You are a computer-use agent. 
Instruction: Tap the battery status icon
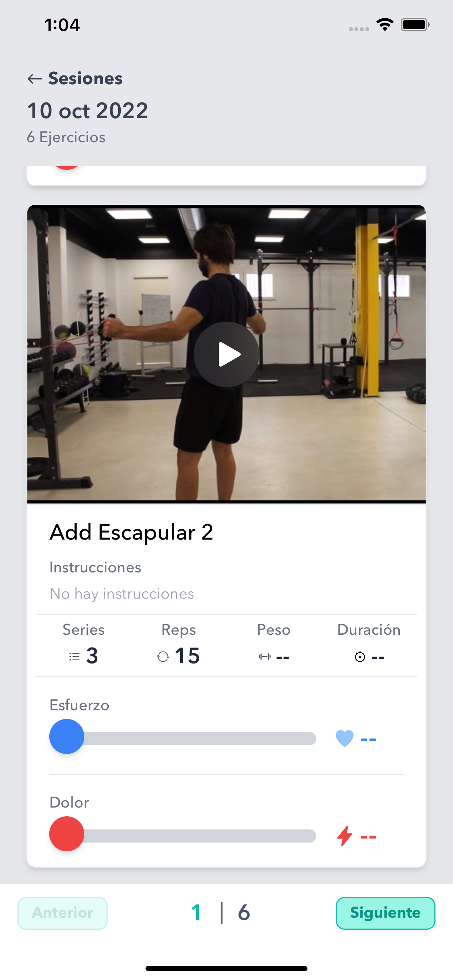click(415, 25)
